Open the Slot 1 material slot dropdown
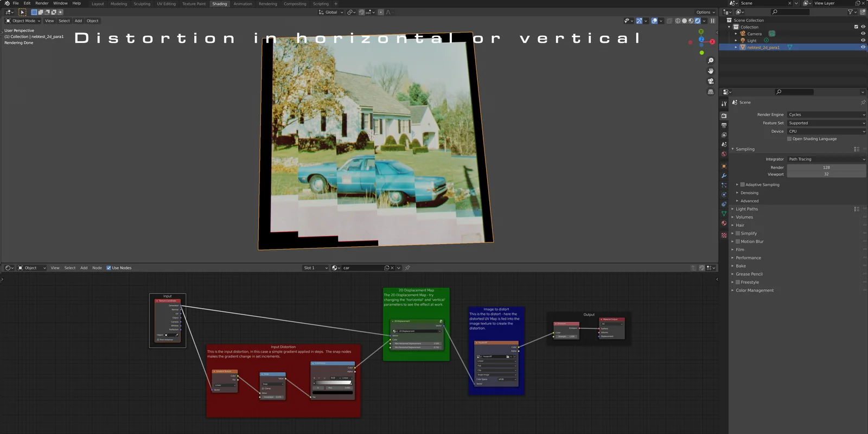The width and height of the screenshot is (868, 434). tap(316, 268)
